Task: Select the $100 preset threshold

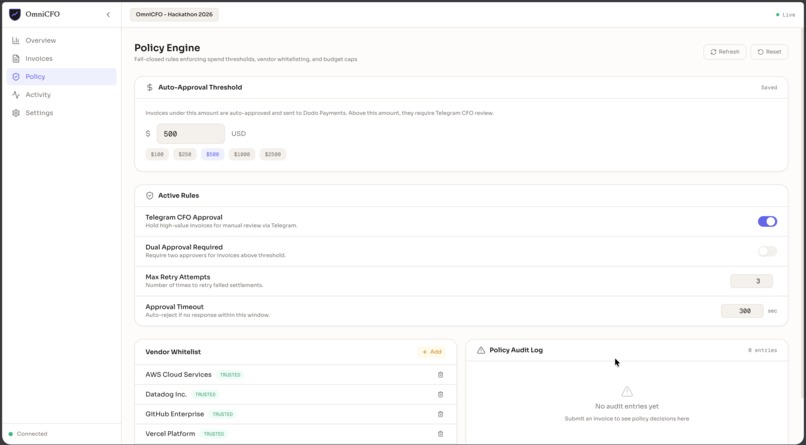Action: (157, 154)
